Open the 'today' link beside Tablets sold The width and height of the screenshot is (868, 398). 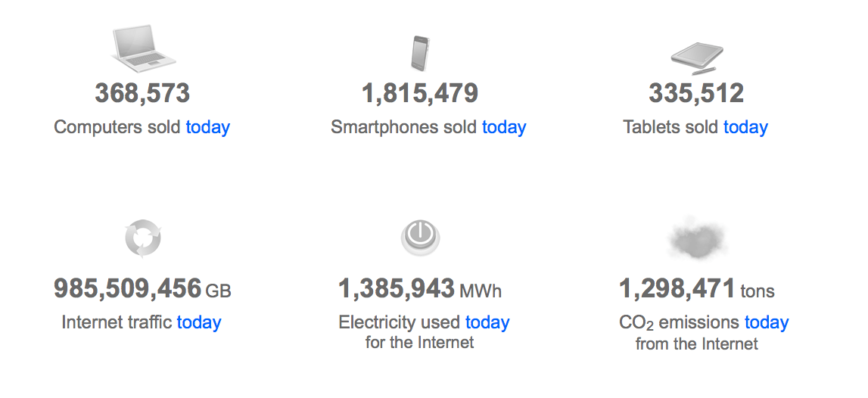pos(745,127)
